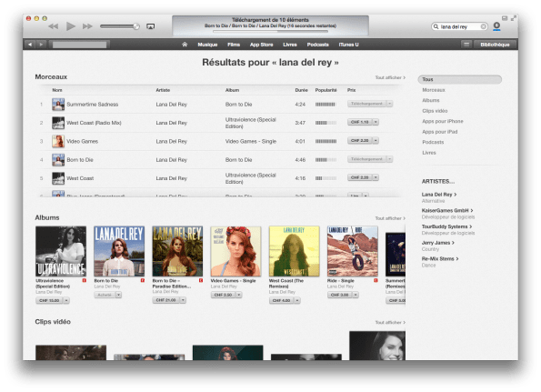This screenshot has height=392, width=541.
Task: Open Video Games - Single album cover
Action: coord(235,251)
